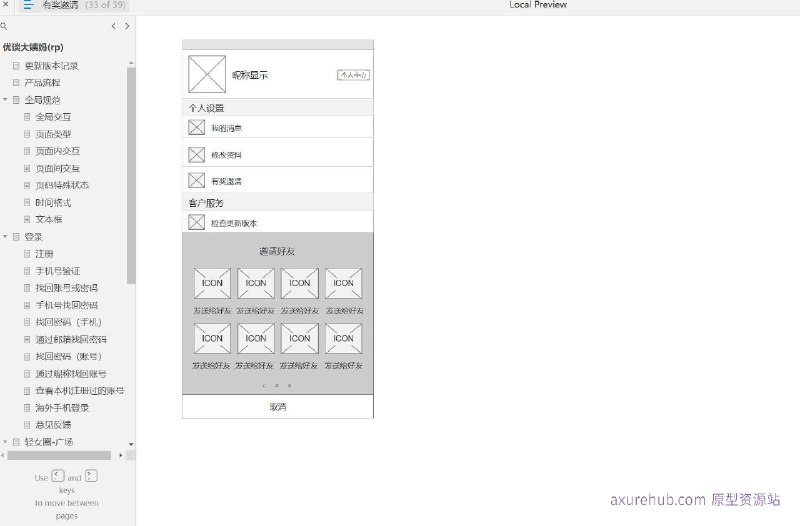Select the 时间格式 page
This screenshot has height=526, width=800.
point(53,203)
